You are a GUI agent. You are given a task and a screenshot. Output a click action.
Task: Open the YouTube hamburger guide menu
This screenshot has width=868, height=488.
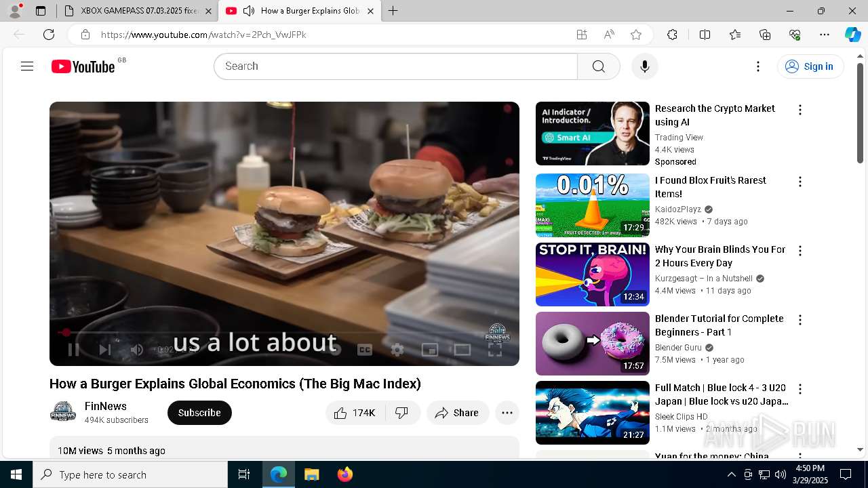tap(27, 66)
